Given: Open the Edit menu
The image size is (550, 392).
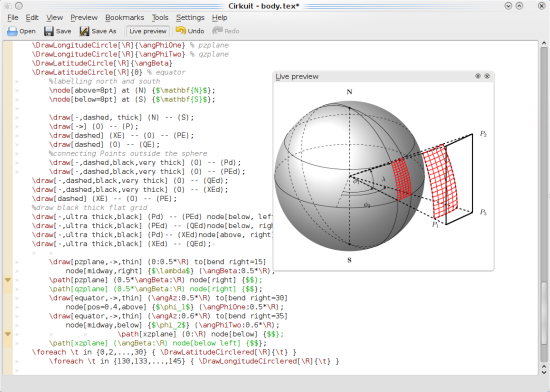Looking at the screenshot, I should tap(32, 18).
